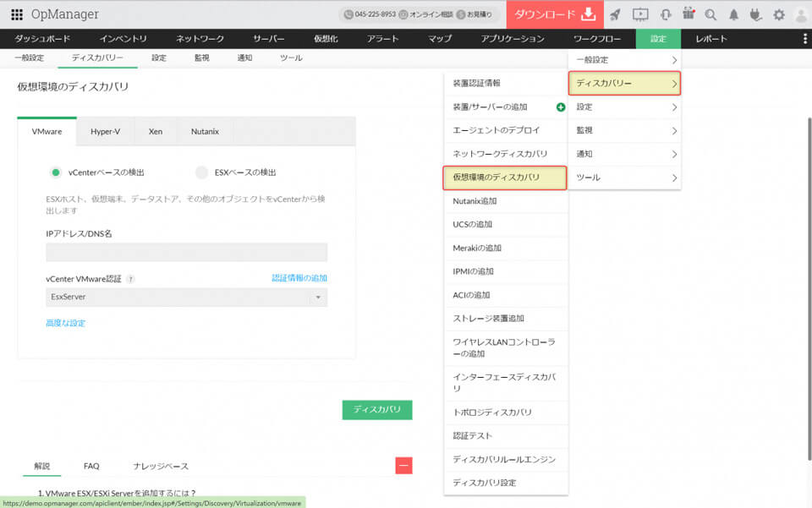
Task: Click the search magnifier icon
Action: point(710,14)
